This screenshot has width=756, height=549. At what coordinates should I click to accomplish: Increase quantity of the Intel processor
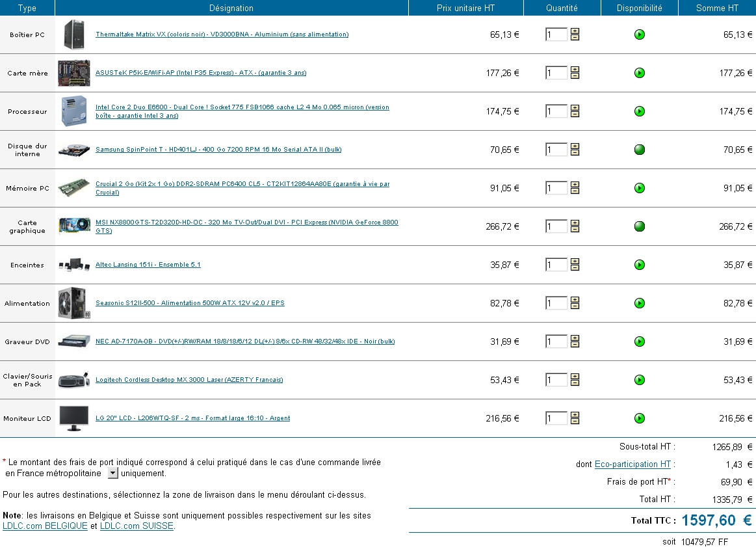(575, 108)
